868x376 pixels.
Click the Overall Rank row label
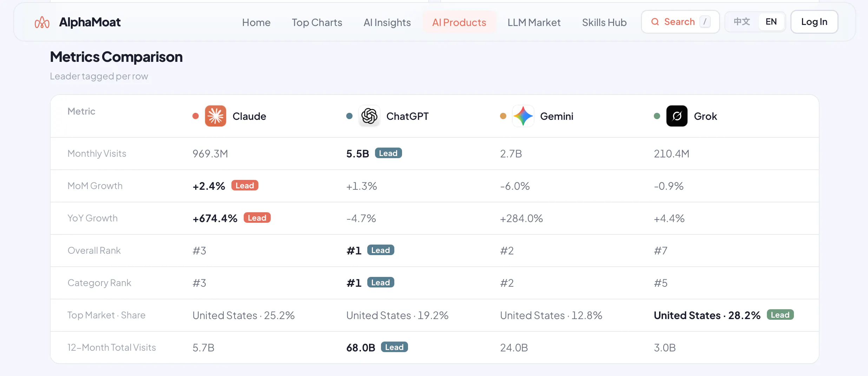pos(94,251)
